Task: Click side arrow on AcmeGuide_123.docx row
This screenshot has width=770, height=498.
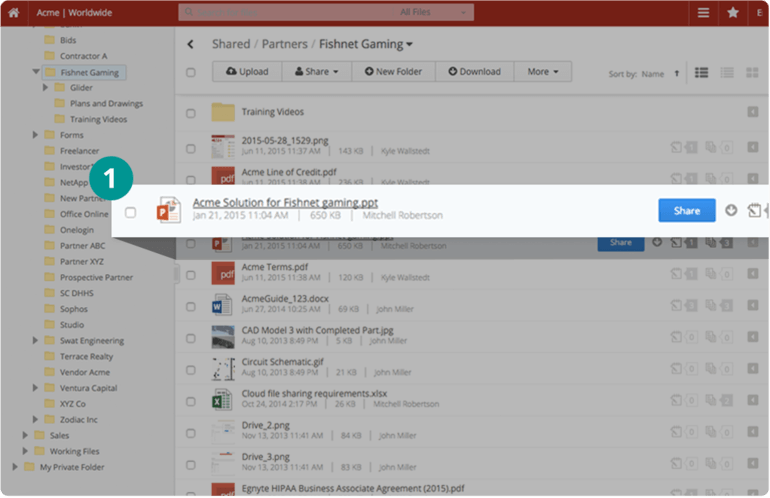Action: 752,305
